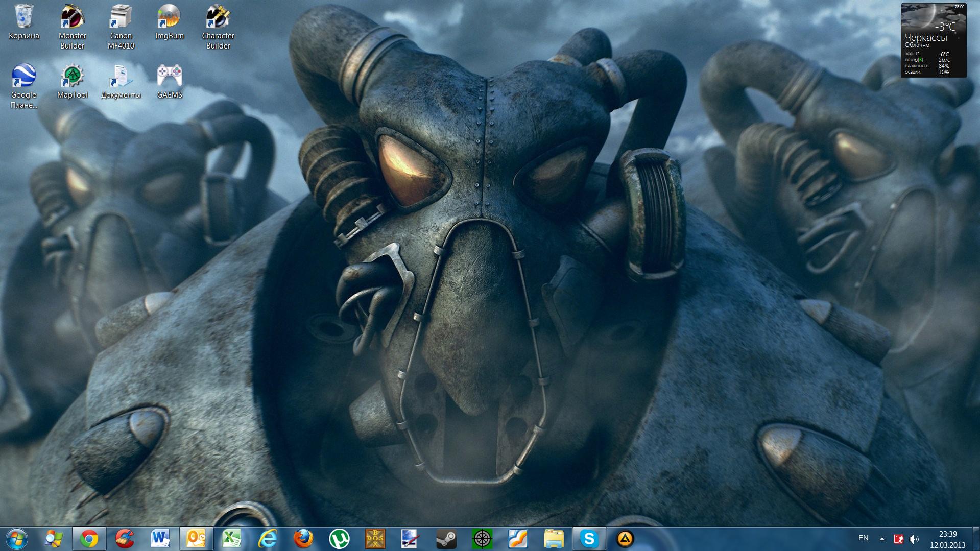Open Google Chrome from the taskbar

(x=89, y=539)
